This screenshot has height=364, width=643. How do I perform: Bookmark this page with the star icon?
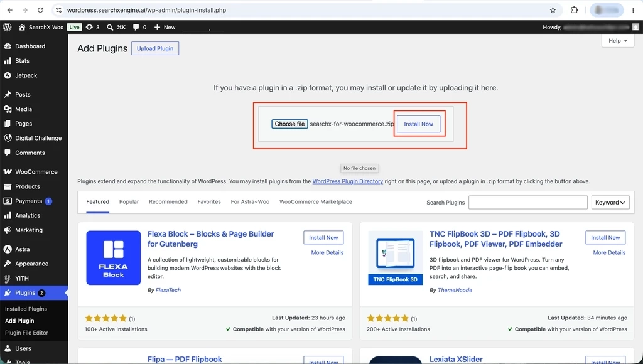click(x=553, y=10)
